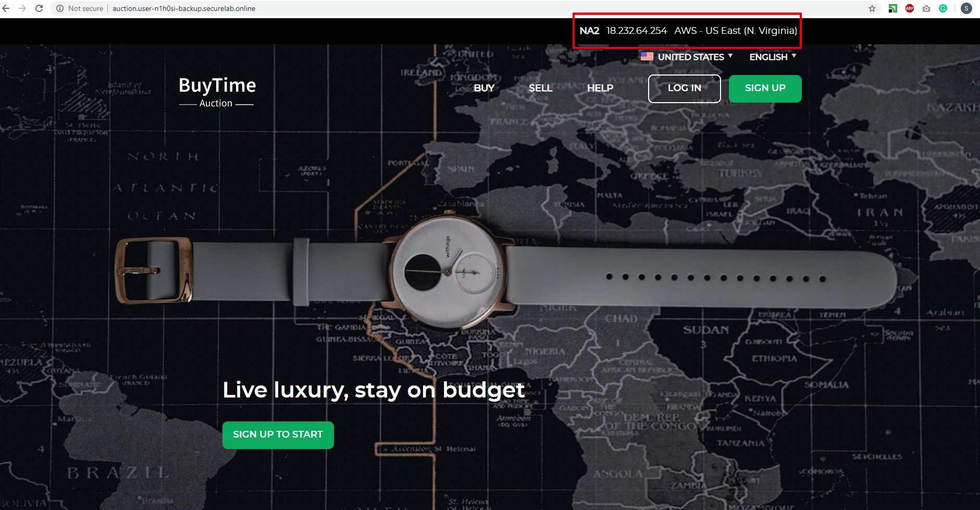Screen dimensions: 980x510
Task: Open the camera screenshot extension icon
Action: click(x=926, y=8)
